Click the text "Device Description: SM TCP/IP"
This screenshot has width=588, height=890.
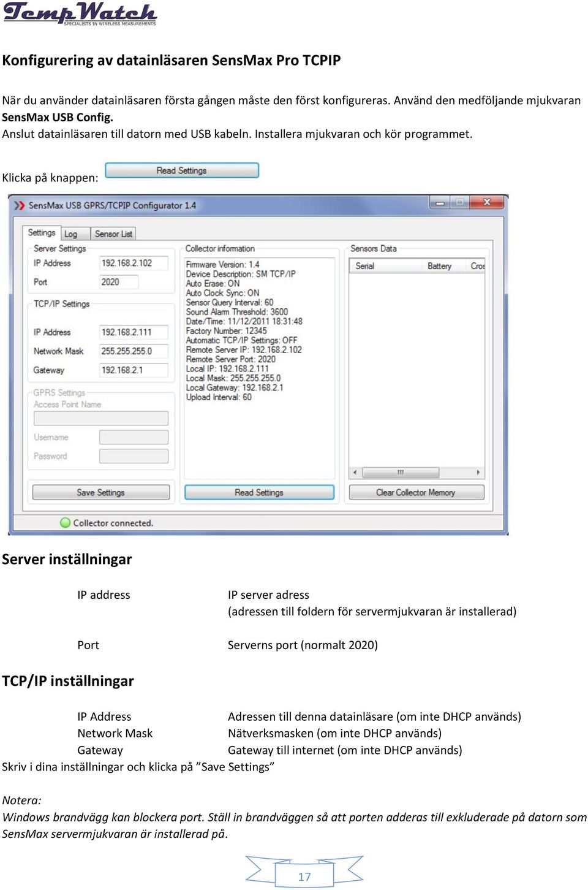[241, 274]
